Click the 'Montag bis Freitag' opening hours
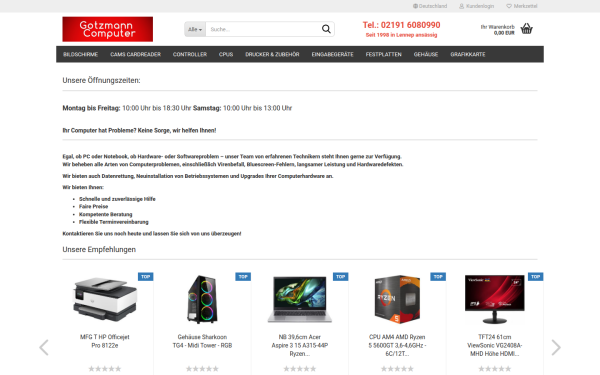The height and width of the screenshot is (375, 600). coord(127,108)
